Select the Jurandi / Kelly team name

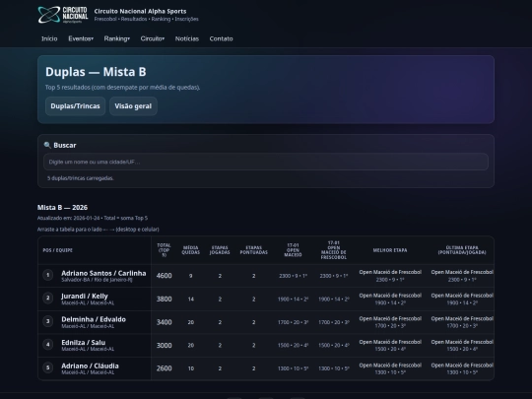85,297
